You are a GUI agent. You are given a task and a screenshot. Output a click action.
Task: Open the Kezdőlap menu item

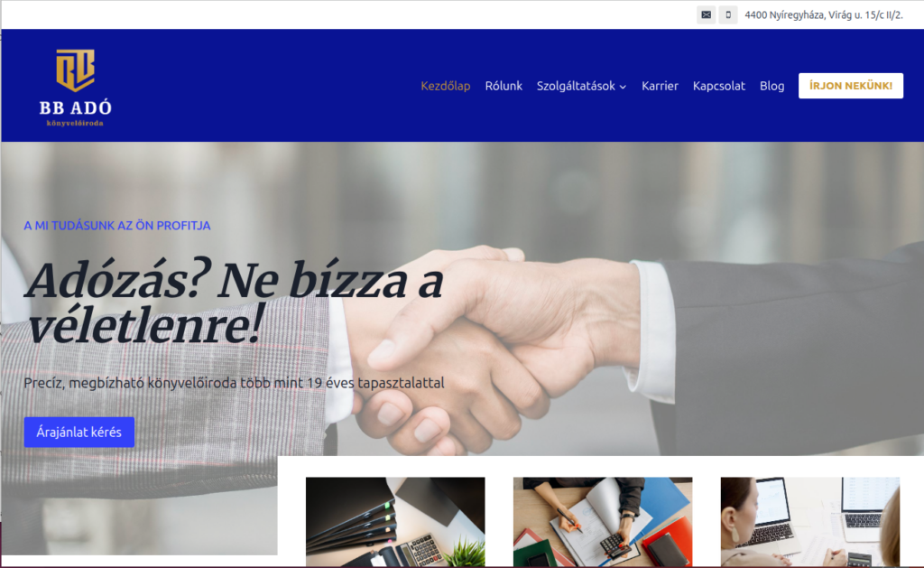pyautogui.click(x=446, y=86)
